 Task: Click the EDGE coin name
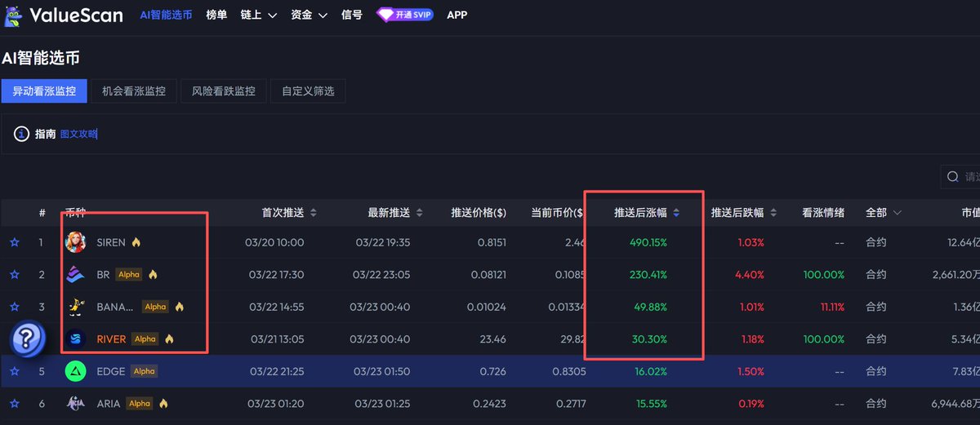coord(111,371)
